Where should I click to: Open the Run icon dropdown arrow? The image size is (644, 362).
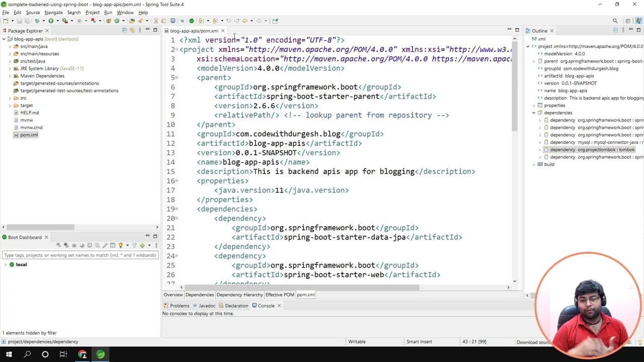click(58, 21)
